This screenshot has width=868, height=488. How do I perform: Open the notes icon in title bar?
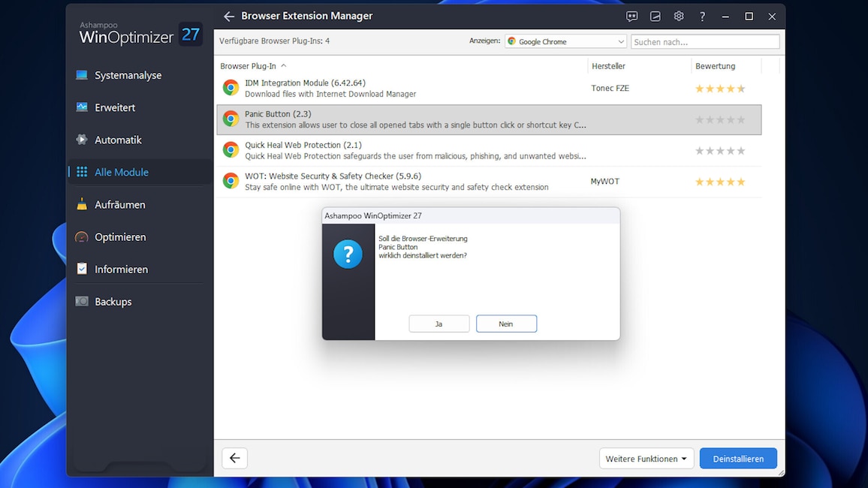tap(656, 17)
